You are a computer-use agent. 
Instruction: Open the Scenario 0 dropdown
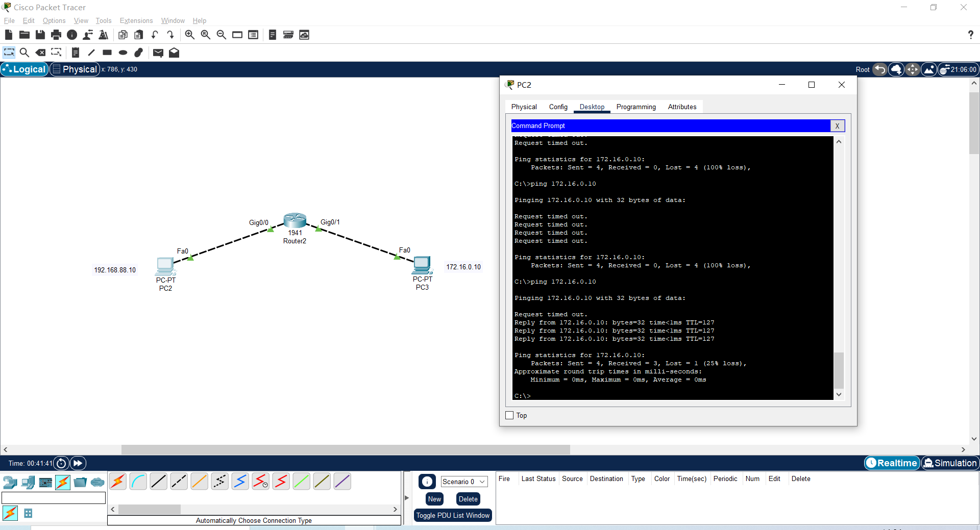click(x=464, y=482)
